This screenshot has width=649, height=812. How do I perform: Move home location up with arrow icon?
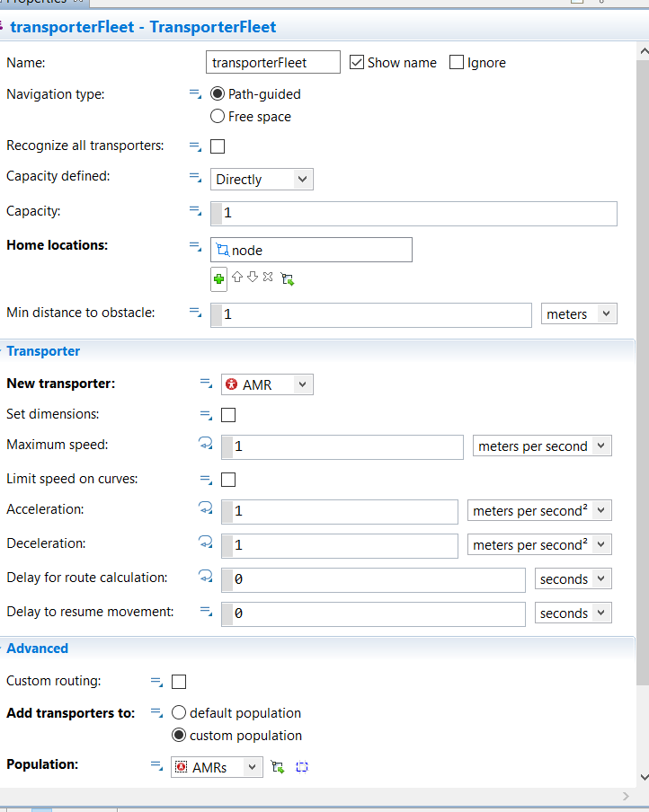(x=237, y=278)
